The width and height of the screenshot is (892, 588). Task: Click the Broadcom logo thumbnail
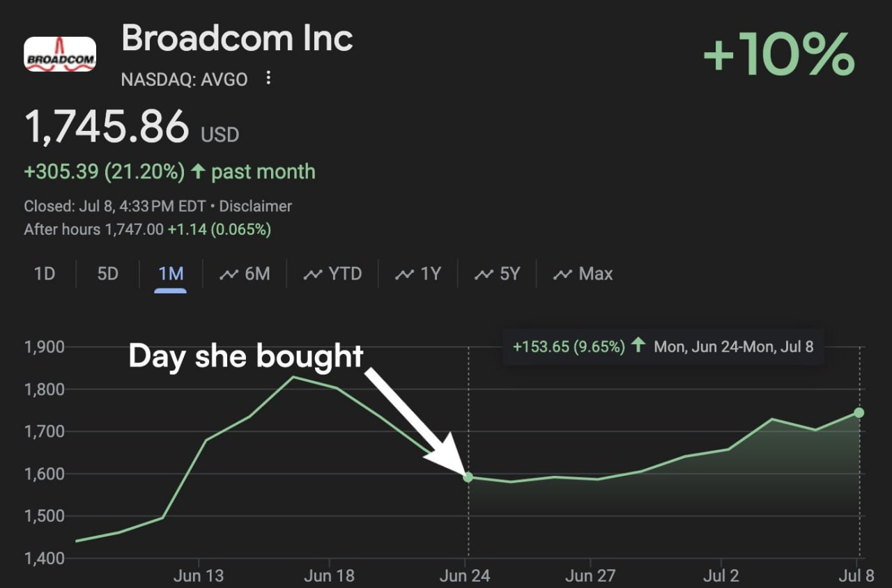[60, 54]
